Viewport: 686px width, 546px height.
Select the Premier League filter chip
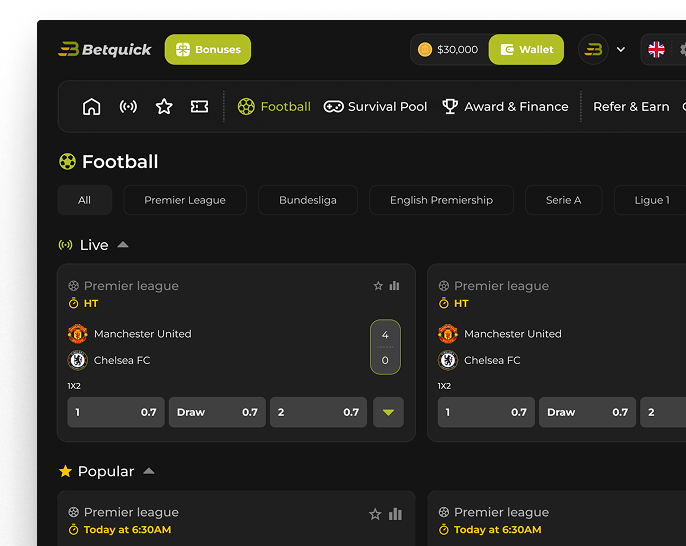(x=185, y=200)
